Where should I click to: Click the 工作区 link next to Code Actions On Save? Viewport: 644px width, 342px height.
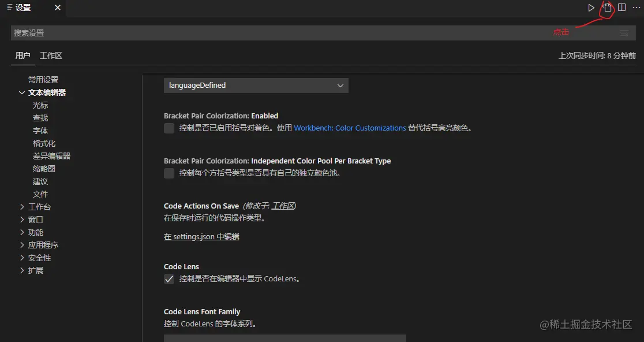click(283, 206)
